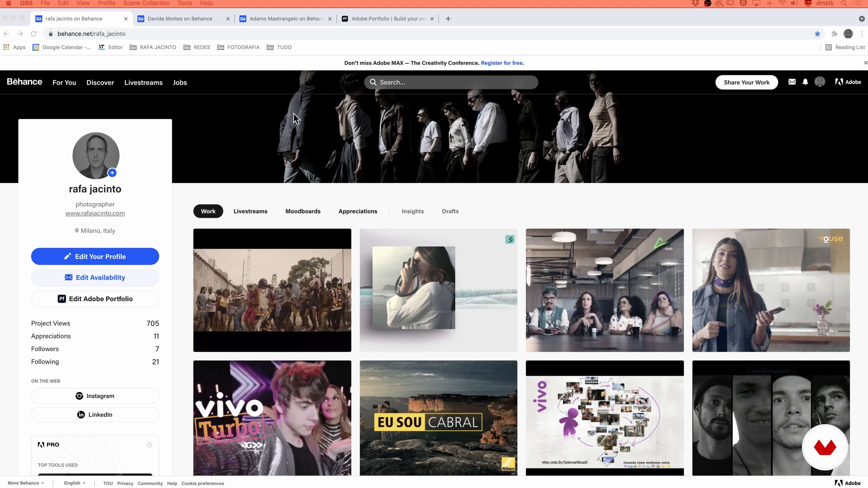Open the EU SOU CABRAL project thumbnail
This screenshot has width=868, height=488.
point(438,418)
